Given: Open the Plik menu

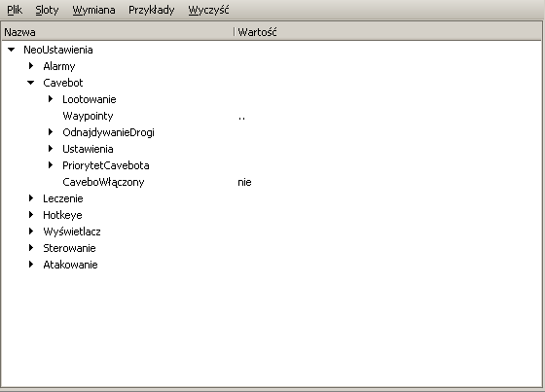Looking at the screenshot, I should [x=15, y=10].
